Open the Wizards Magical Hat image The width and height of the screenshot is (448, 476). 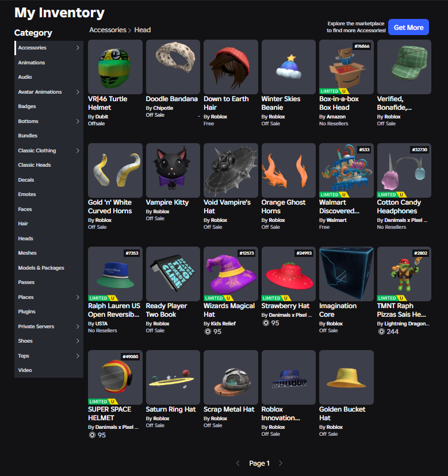tap(231, 274)
